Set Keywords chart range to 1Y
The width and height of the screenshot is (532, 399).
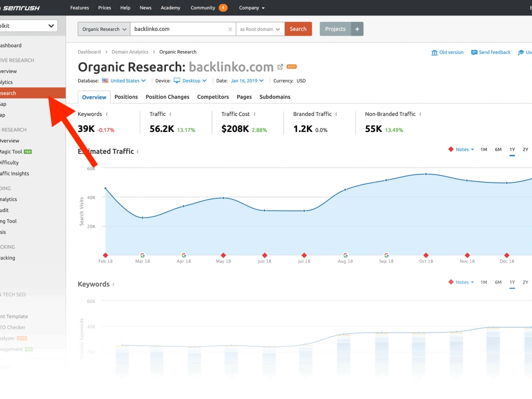pos(512,282)
